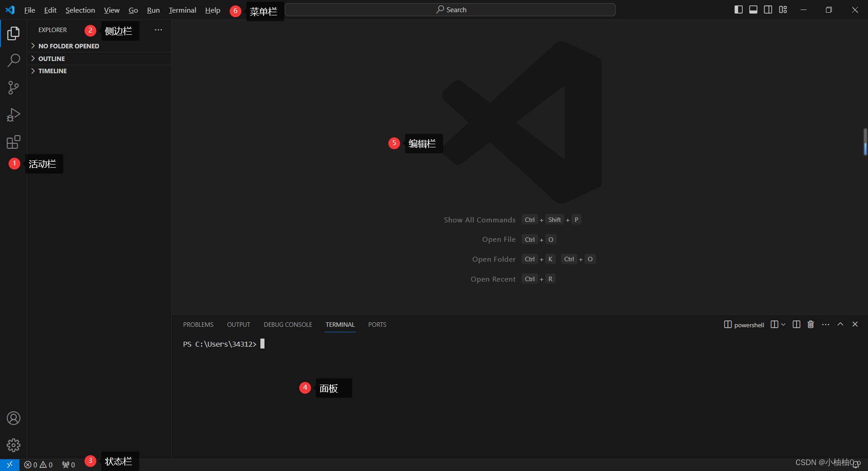
Task: Open launch profile dropdown arrow
Action: pyautogui.click(x=783, y=325)
